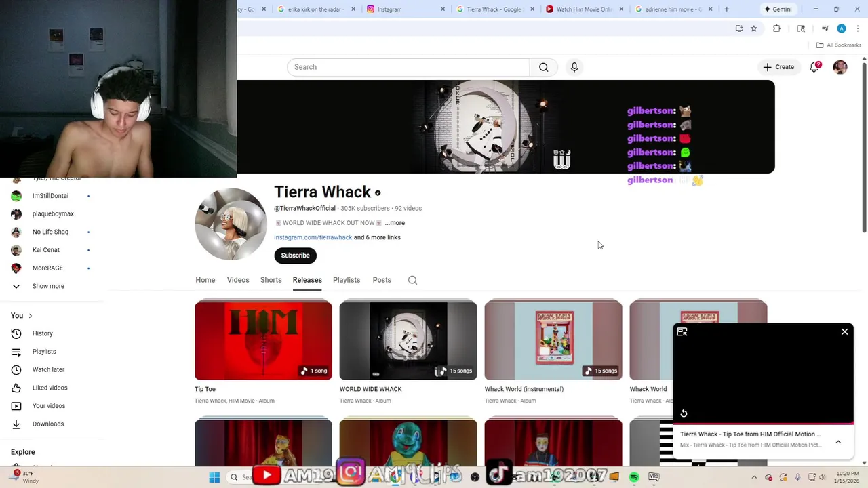Expand miniplayer to full watch page
The height and width of the screenshot is (488, 868).
[x=682, y=332]
